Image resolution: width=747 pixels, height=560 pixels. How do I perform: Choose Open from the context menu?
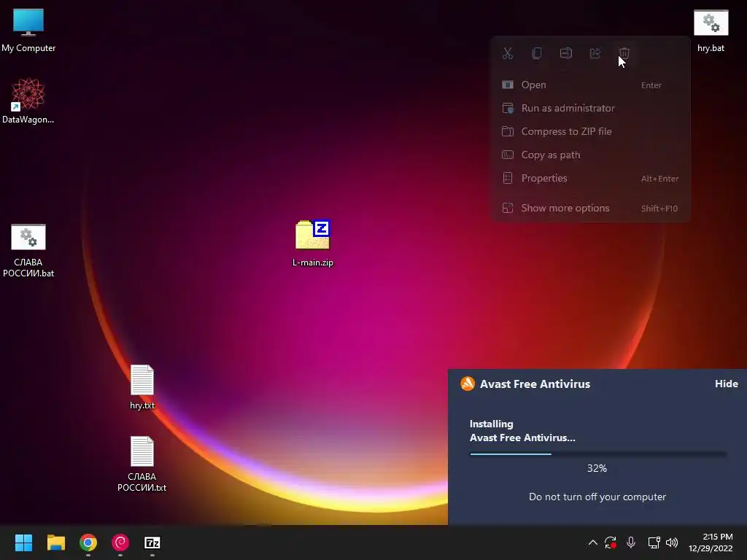point(591,85)
